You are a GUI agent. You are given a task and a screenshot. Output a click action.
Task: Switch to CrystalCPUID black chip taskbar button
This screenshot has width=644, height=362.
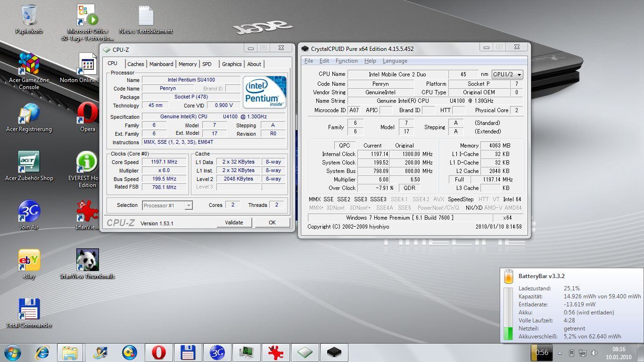(334, 353)
